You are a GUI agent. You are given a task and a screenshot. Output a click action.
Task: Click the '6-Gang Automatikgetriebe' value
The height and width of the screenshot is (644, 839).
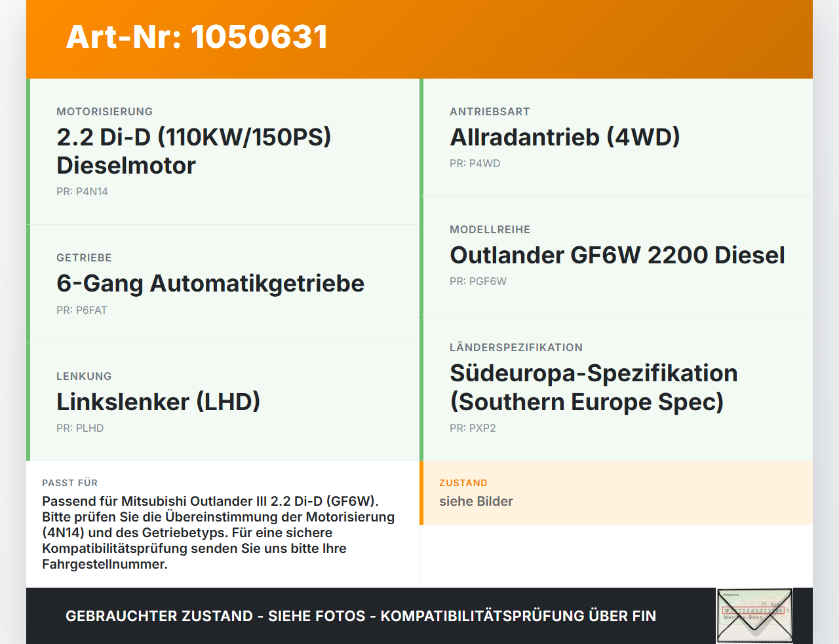[x=210, y=284]
